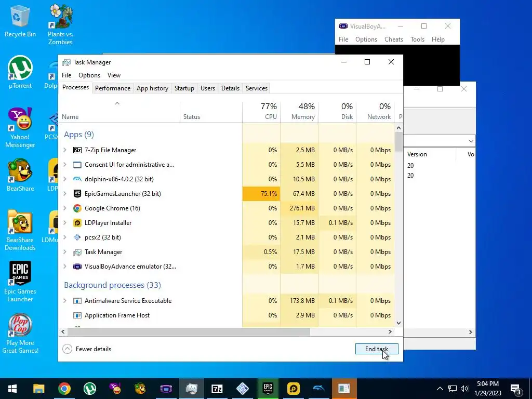Click the Task Manager process row icon
Image resolution: width=532 pixels, height=399 pixels.
tap(77, 252)
